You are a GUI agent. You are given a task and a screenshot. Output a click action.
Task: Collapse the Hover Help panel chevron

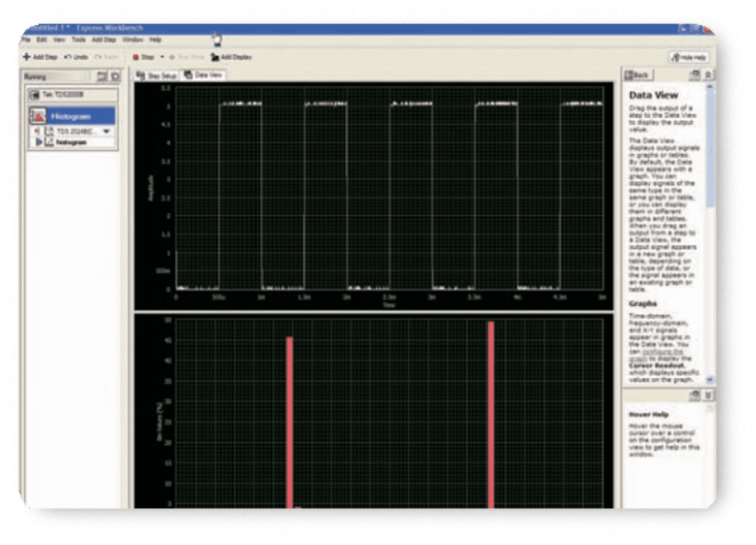pos(708,395)
